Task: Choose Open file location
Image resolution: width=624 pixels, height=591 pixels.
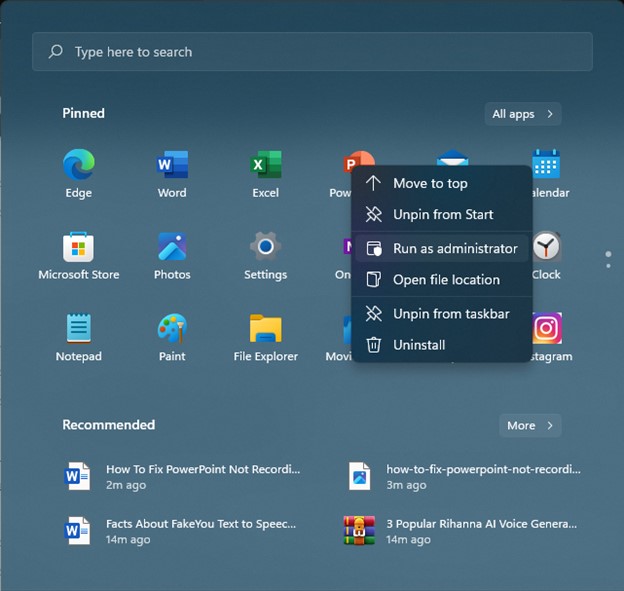Action: (x=442, y=280)
